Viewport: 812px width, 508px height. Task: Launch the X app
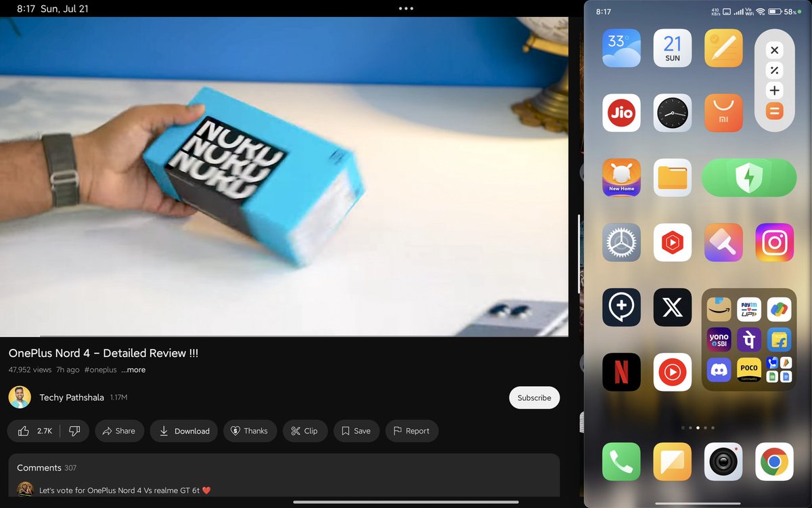tap(673, 308)
